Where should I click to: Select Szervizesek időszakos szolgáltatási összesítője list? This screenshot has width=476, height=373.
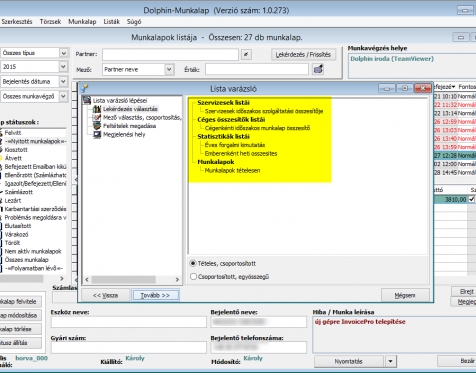coord(264,111)
